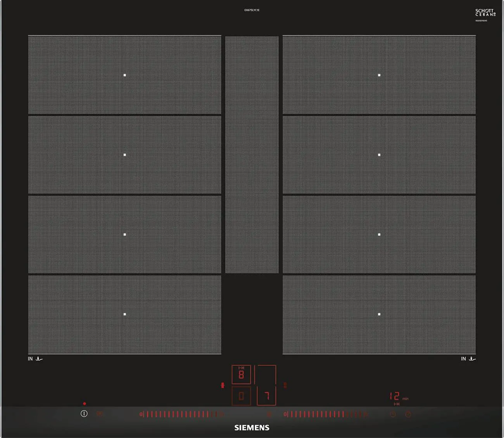
Task: Click the SIEMENS logo
Action: point(252,428)
